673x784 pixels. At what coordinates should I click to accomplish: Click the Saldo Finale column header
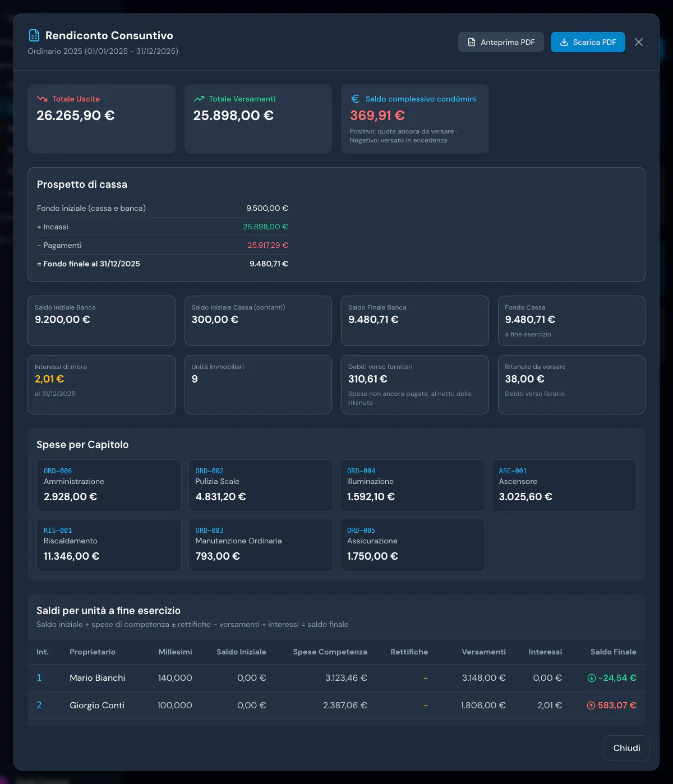[613, 652]
